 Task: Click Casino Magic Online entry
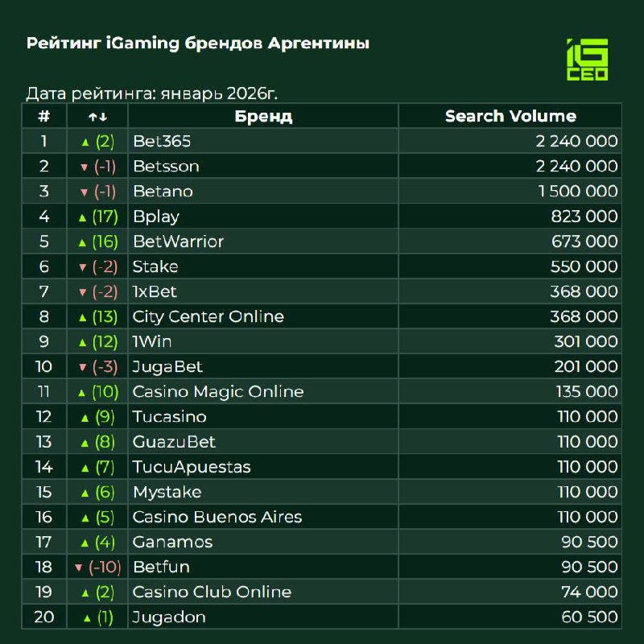(218, 392)
